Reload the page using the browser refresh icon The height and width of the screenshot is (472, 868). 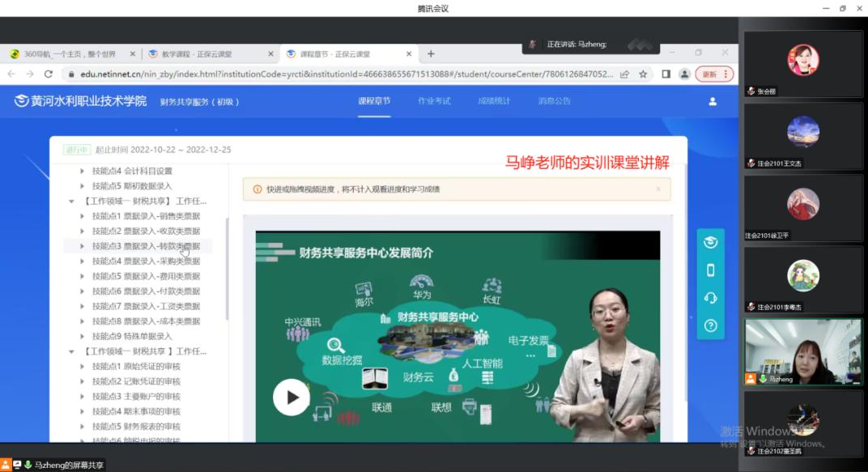coord(49,74)
